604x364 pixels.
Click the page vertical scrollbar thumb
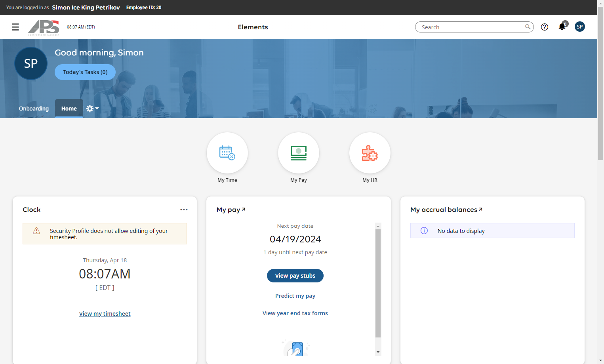pyautogui.click(x=600, y=83)
